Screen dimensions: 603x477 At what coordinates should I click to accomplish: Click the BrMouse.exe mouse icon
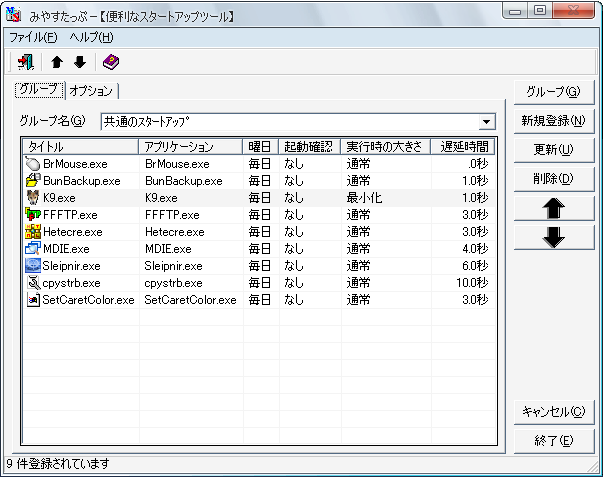[x=33, y=164]
